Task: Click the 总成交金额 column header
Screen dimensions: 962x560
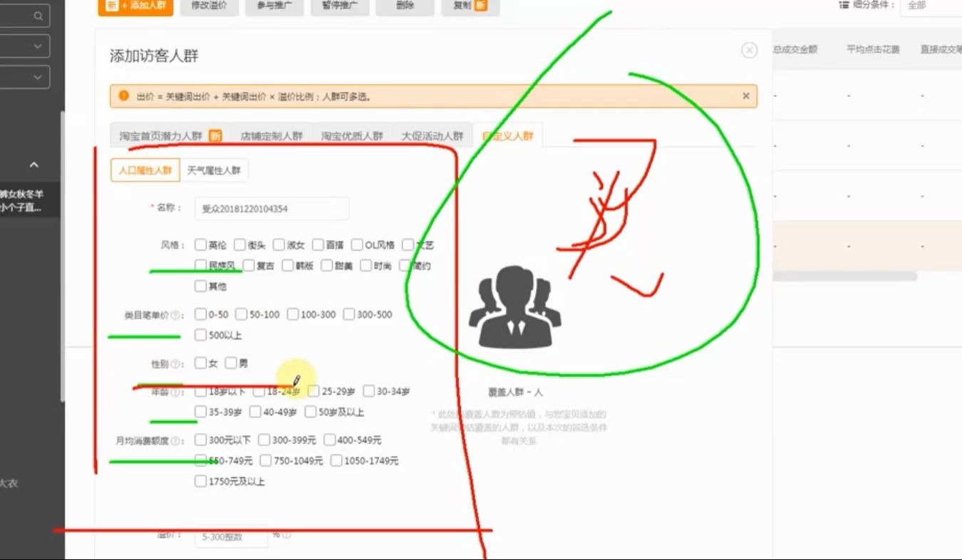Action: (795, 50)
